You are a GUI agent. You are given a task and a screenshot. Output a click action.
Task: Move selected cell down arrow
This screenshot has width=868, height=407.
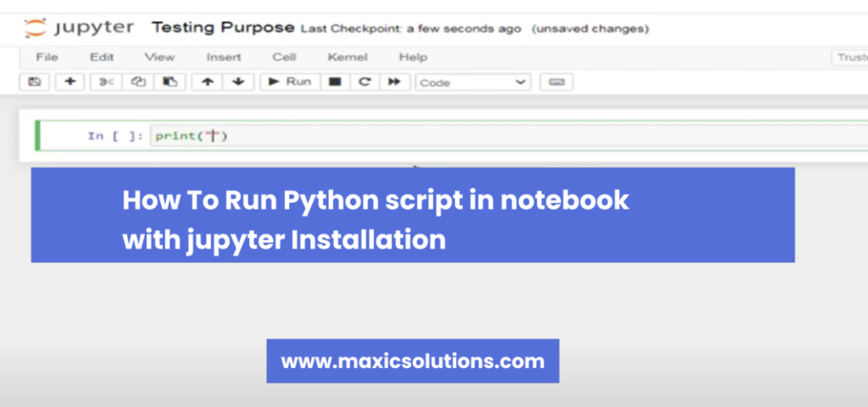[x=238, y=82]
